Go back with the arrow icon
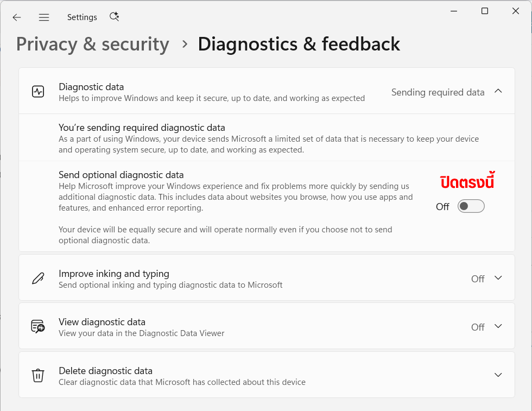Viewport: 532px width, 411px height. (x=17, y=17)
